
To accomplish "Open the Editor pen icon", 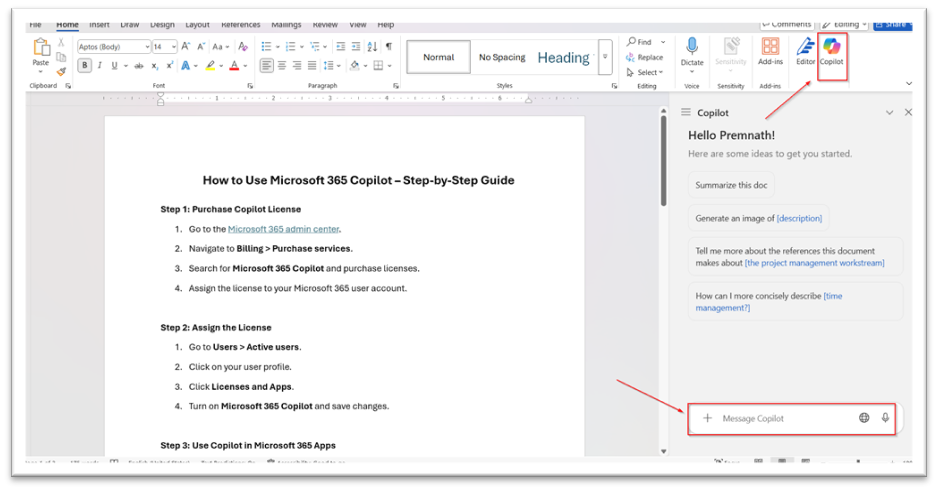I will (805, 47).
